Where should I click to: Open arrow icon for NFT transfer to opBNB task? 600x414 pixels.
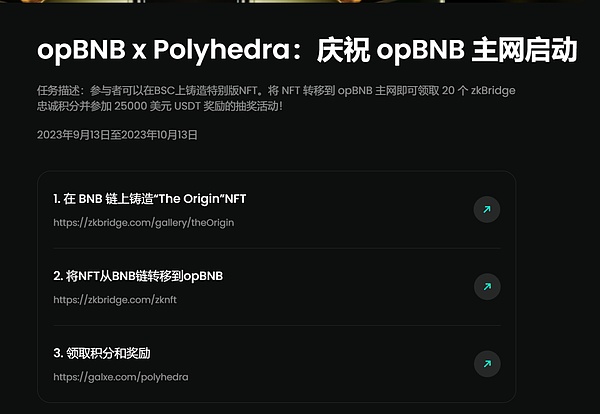487,287
